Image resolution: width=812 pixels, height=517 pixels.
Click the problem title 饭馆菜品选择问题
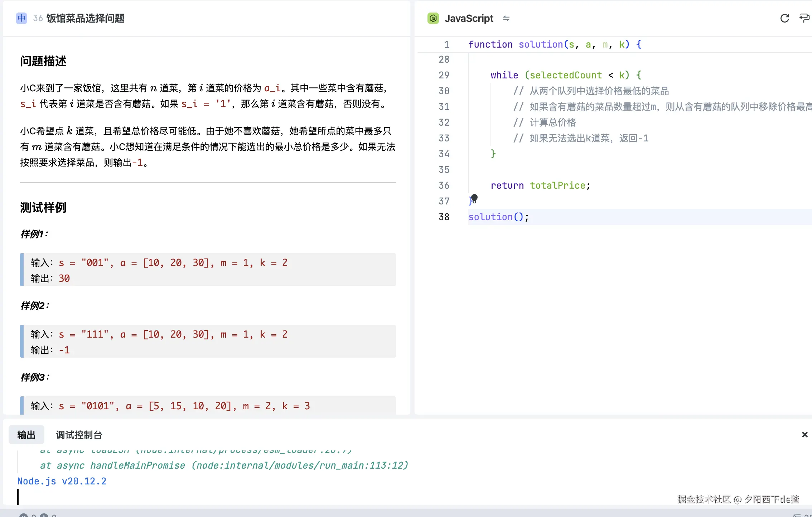(85, 18)
